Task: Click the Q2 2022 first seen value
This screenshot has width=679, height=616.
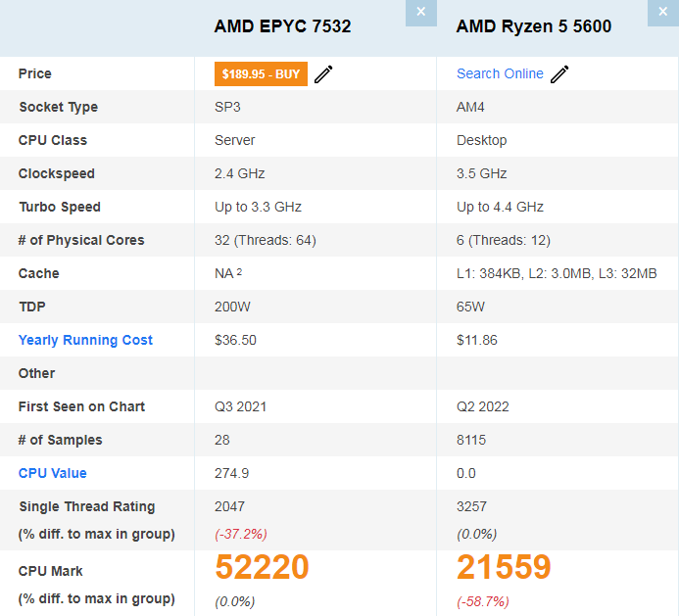Action: pos(482,407)
